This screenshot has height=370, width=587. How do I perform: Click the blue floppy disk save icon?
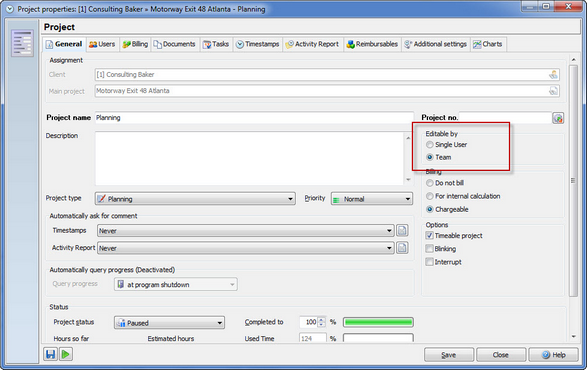tap(51, 354)
